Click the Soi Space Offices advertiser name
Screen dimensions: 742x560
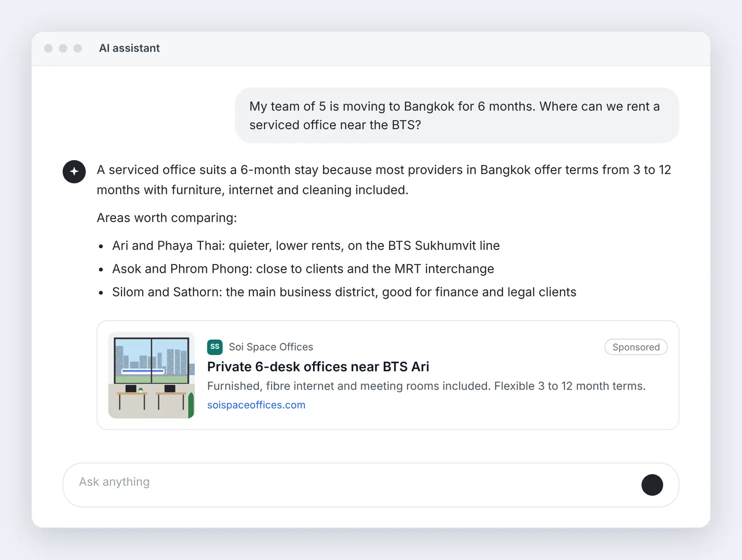pos(271,347)
